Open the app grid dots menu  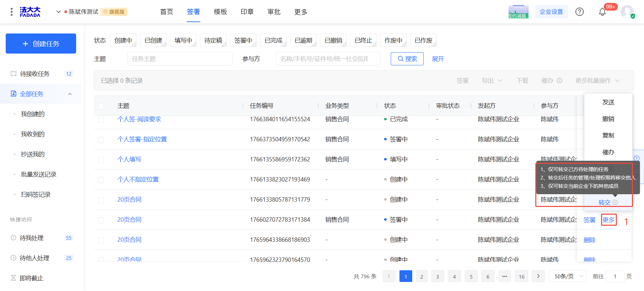tap(12, 12)
